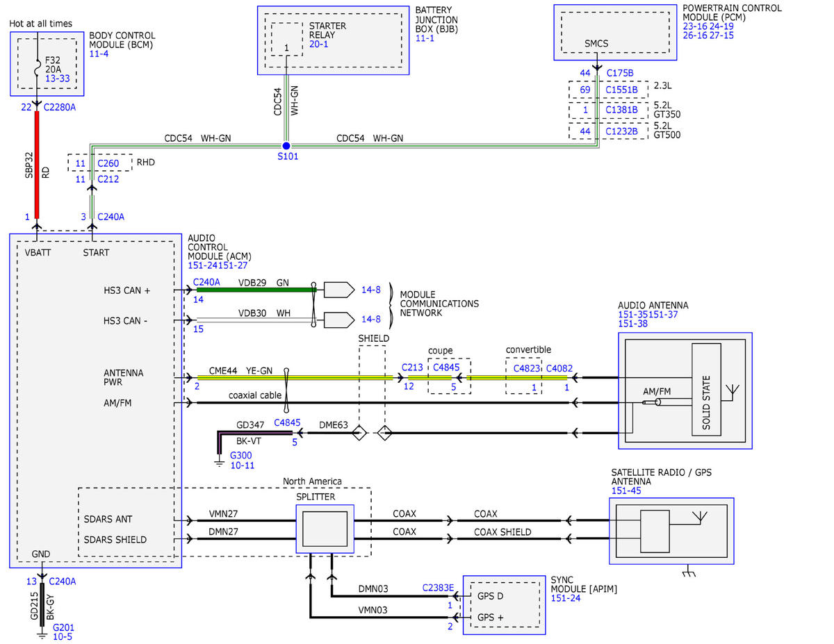Click the 'North America' region label
Screen dimensions: 834x644
coord(312,481)
